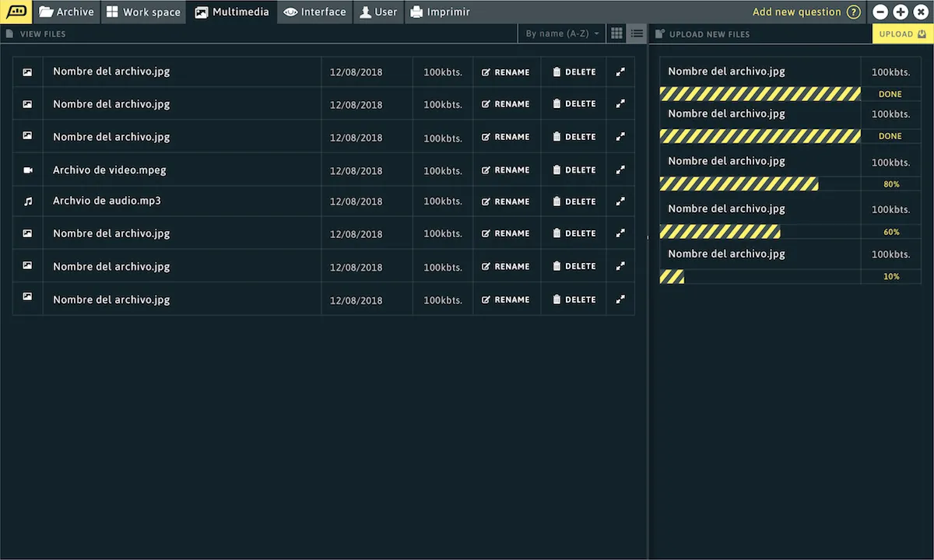Click the 80% upload progress bar
934x560 pixels.
tap(739, 184)
